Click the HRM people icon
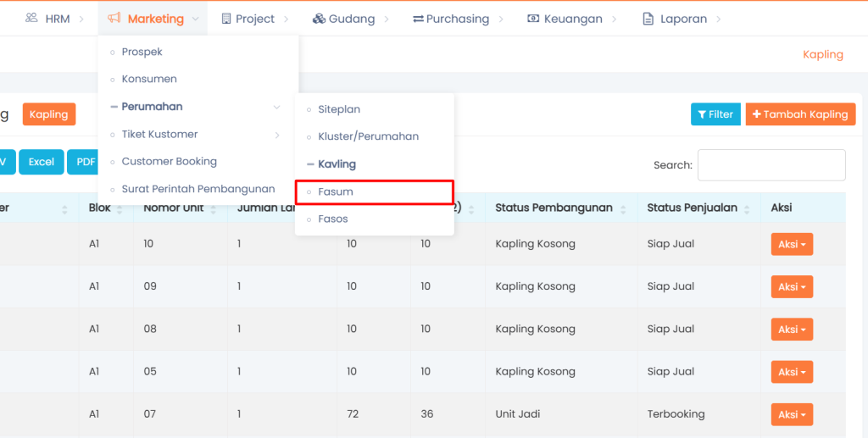The image size is (868, 438). coord(31,18)
